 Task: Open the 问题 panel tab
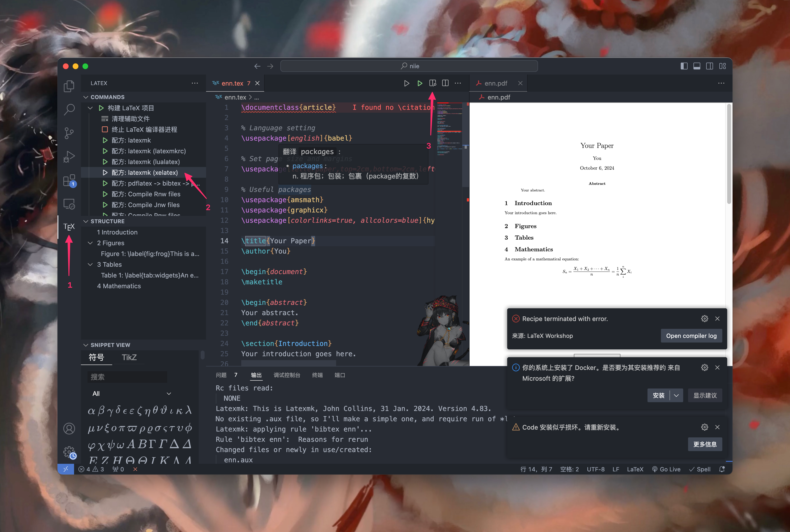(221, 375)
